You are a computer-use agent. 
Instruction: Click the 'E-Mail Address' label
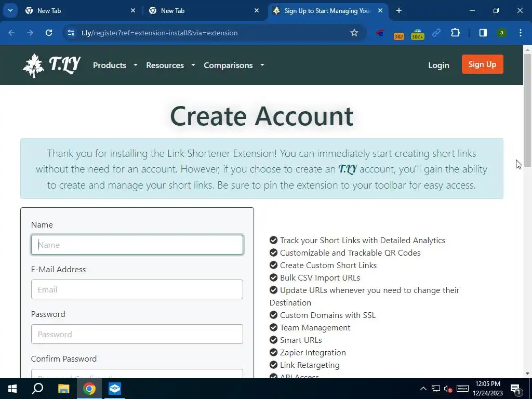(58, 270)
